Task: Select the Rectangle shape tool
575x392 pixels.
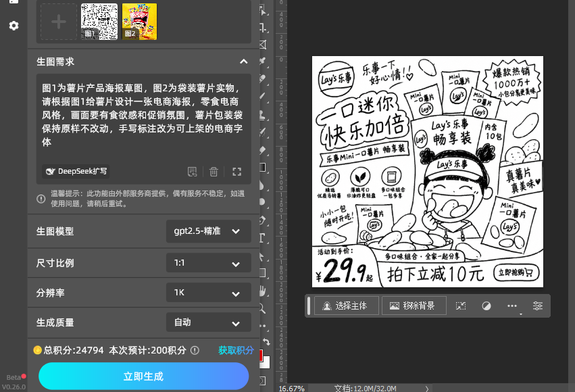Action: pyautogui.click(x=263, y=273)
